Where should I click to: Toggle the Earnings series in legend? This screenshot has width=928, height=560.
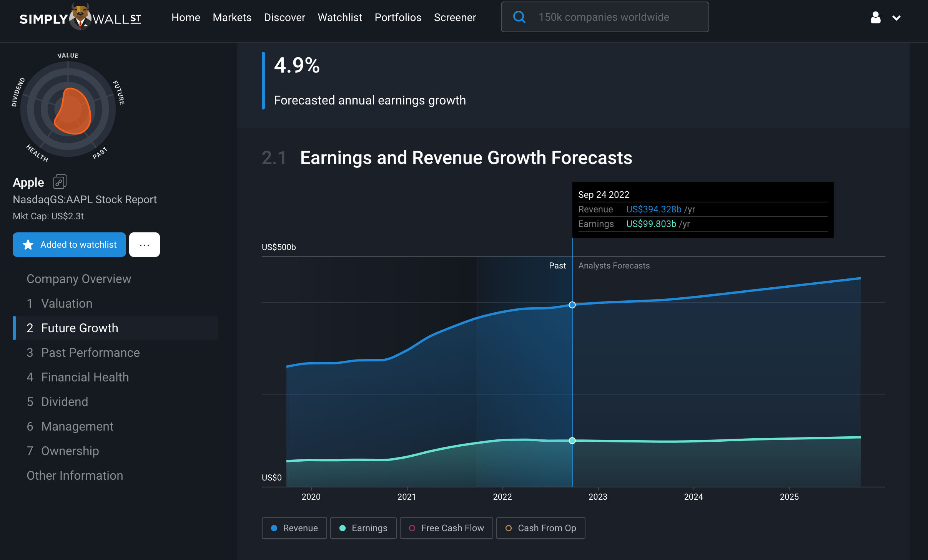pyautogui.click(x=363, y=528)
